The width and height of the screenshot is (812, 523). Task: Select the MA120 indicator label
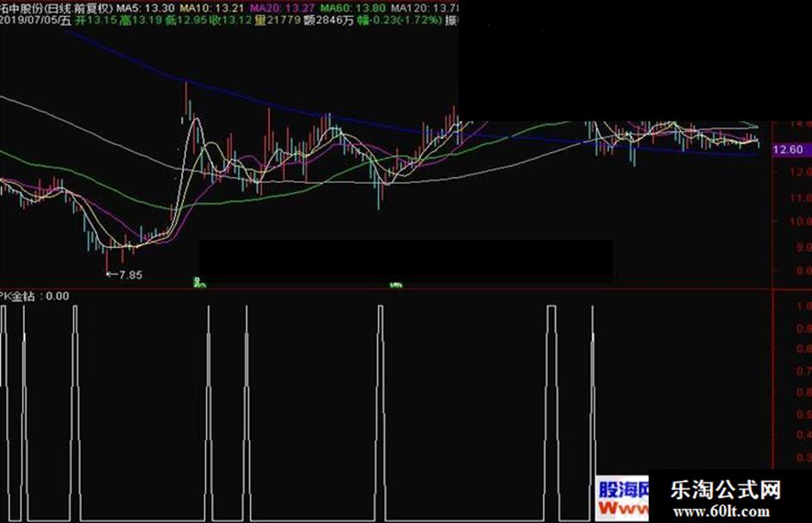coord(424,8)
